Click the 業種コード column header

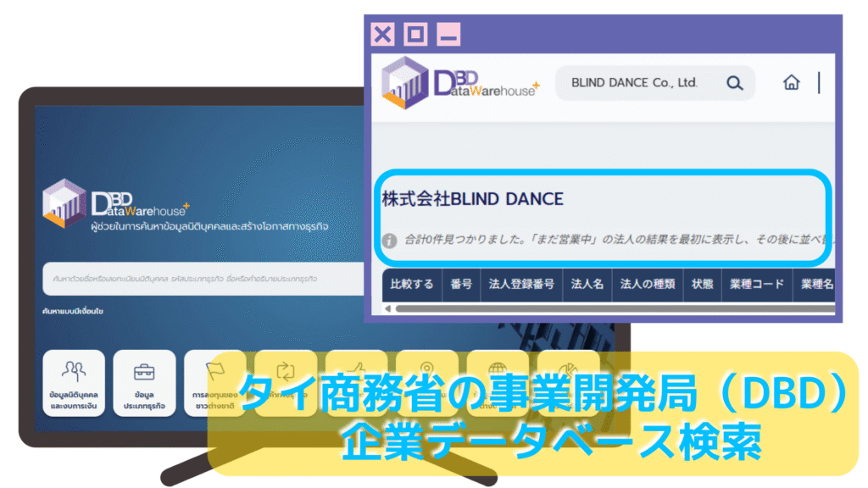(x=757, y=285)
